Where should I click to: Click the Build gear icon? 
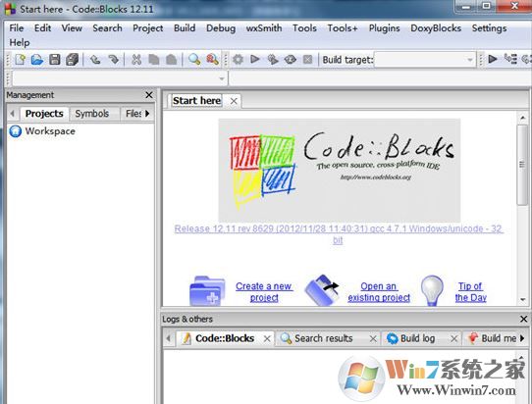(238, 60)
